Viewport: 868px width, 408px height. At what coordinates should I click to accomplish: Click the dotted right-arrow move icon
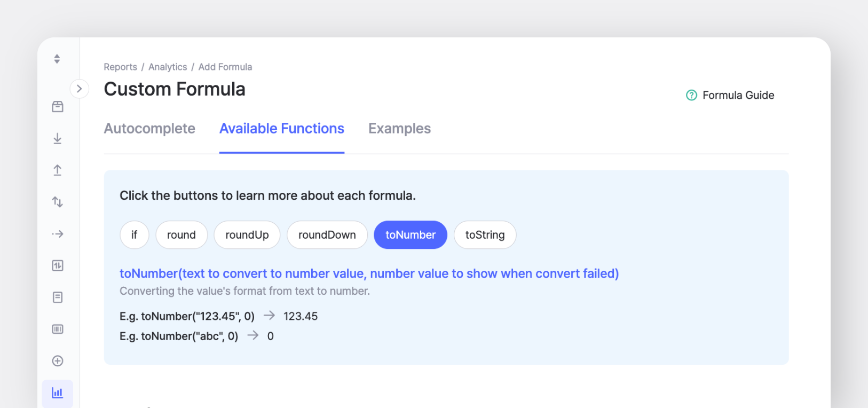58,234
